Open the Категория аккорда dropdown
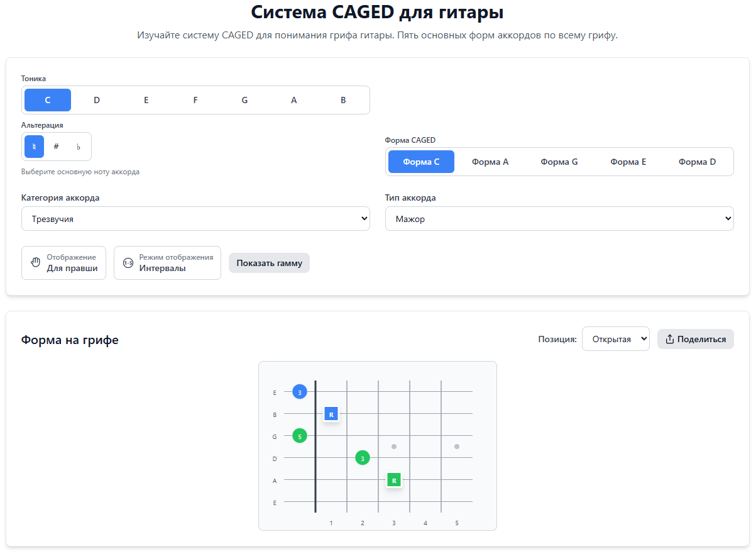The height and width of the screenshot is (556, 756). tap(195, 219)
